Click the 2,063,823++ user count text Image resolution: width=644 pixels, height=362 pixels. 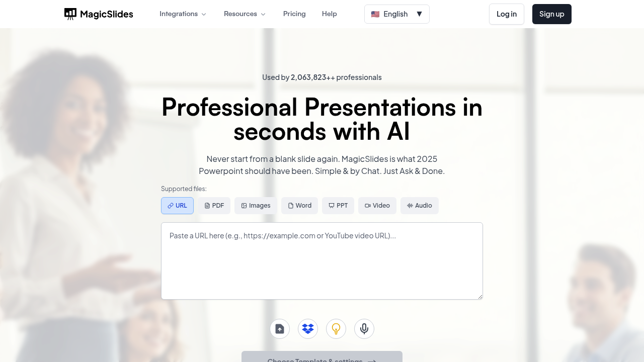pos(313,77)
